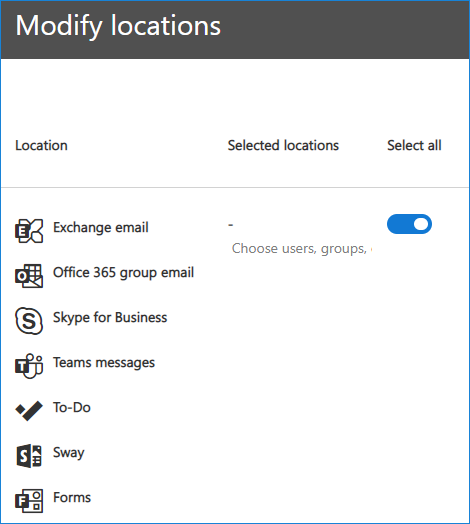Click the Select all column header
This screenshot has width=470, height=524.
[414, 146]
